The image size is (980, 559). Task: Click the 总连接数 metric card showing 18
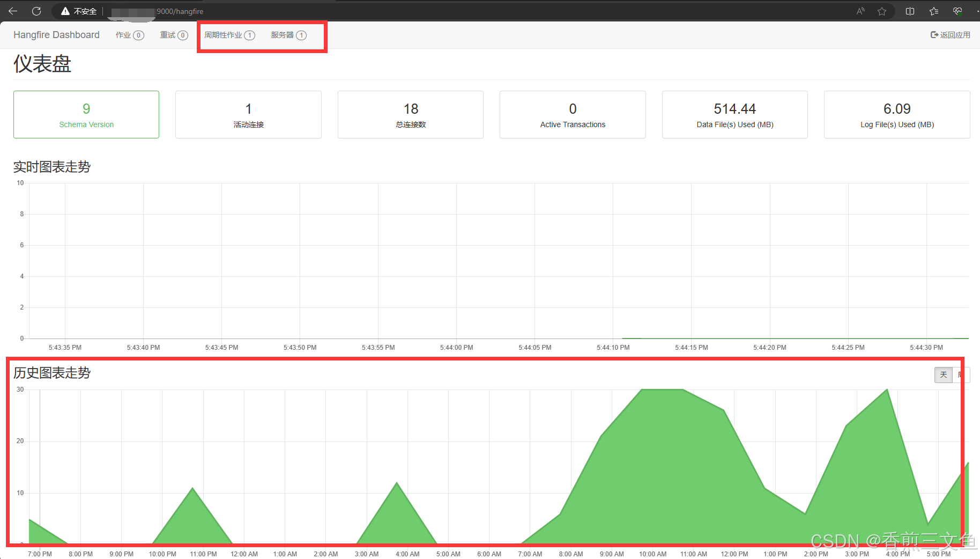[411, 114]
